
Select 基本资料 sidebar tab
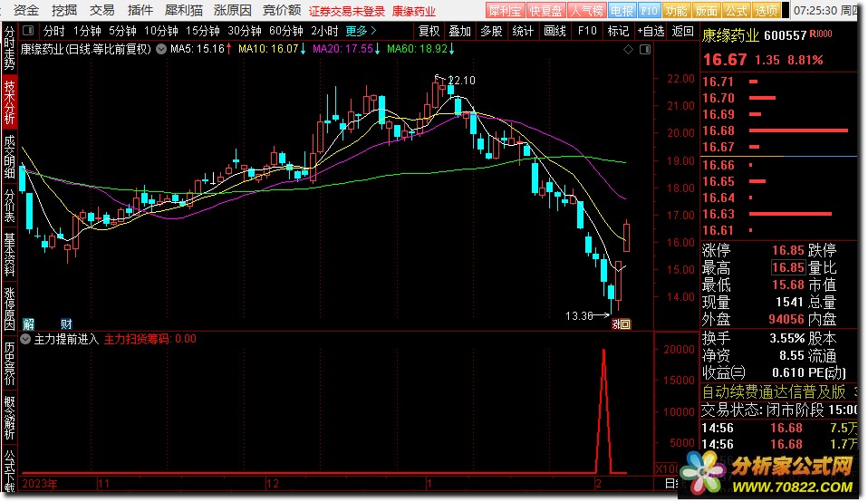pyautogui.click(x=9, y=254)
